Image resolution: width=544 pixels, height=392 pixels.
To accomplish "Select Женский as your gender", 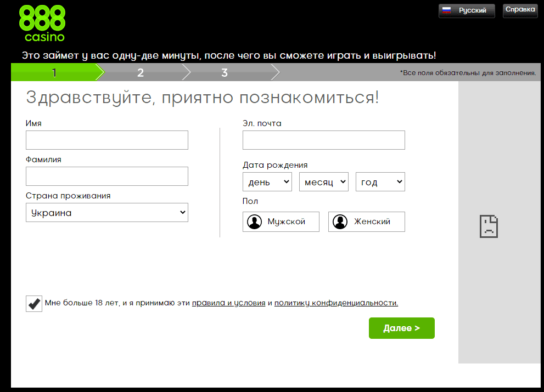I will tap(366, 221).
